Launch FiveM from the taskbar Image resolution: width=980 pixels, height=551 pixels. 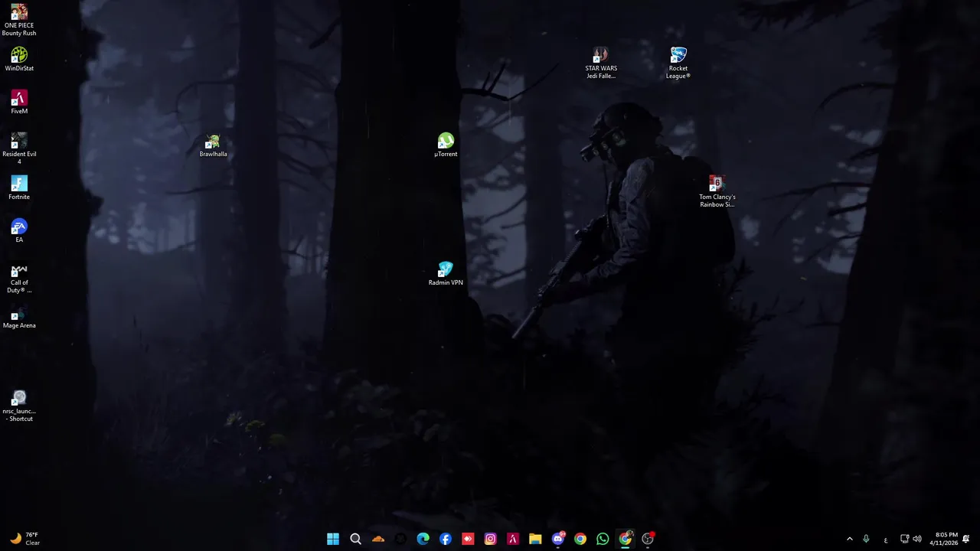point(513,539)
